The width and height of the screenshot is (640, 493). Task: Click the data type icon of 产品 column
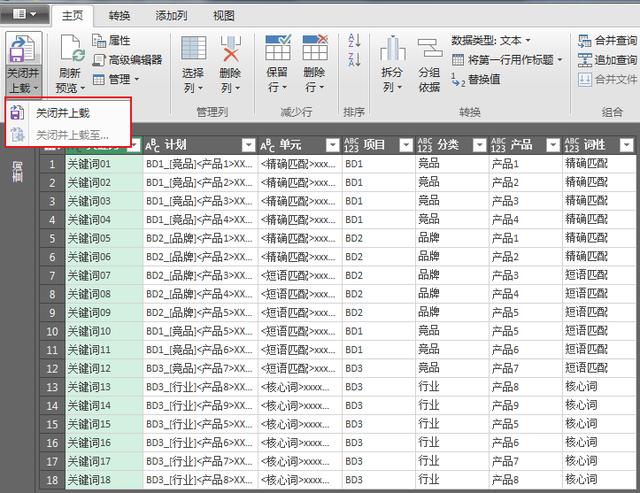498,145
